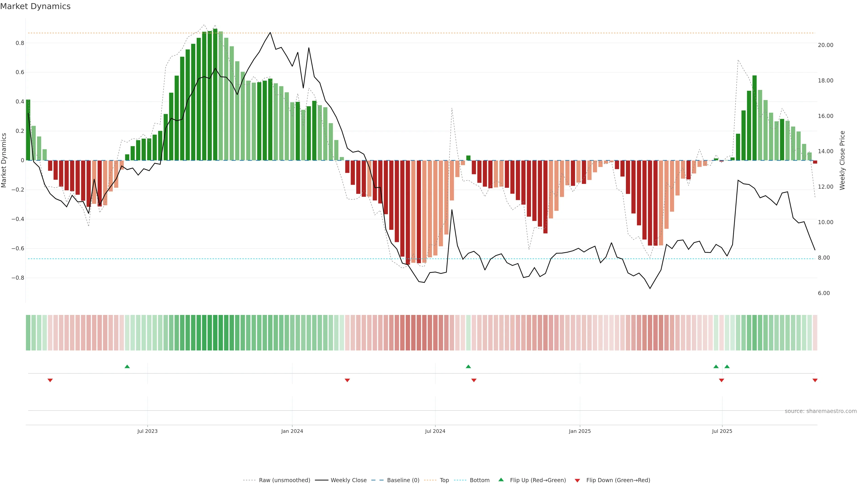Click the rightmost green flip-up triangle marker
Viewport: 868px width, 488px height.
pyautogui.click(x=727, y=366)
